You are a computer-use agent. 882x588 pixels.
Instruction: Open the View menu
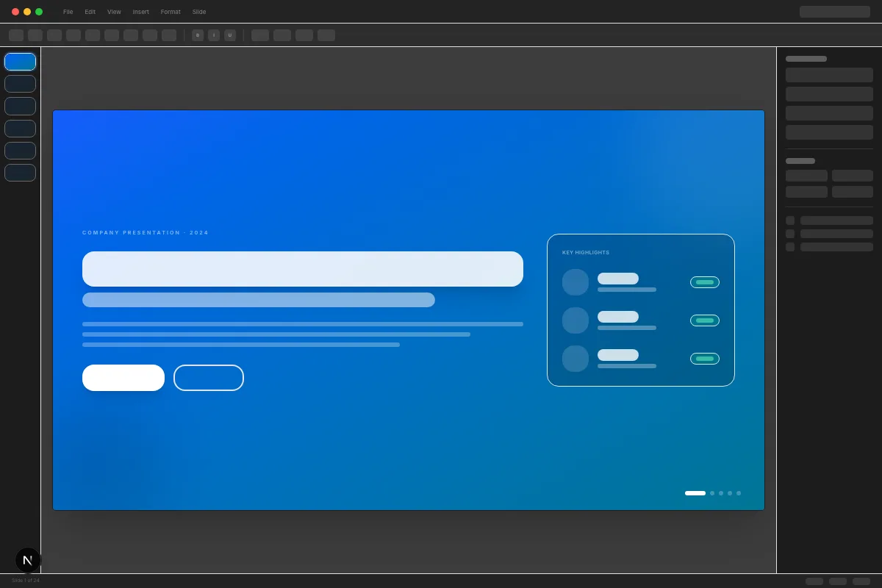click(114, 12)
